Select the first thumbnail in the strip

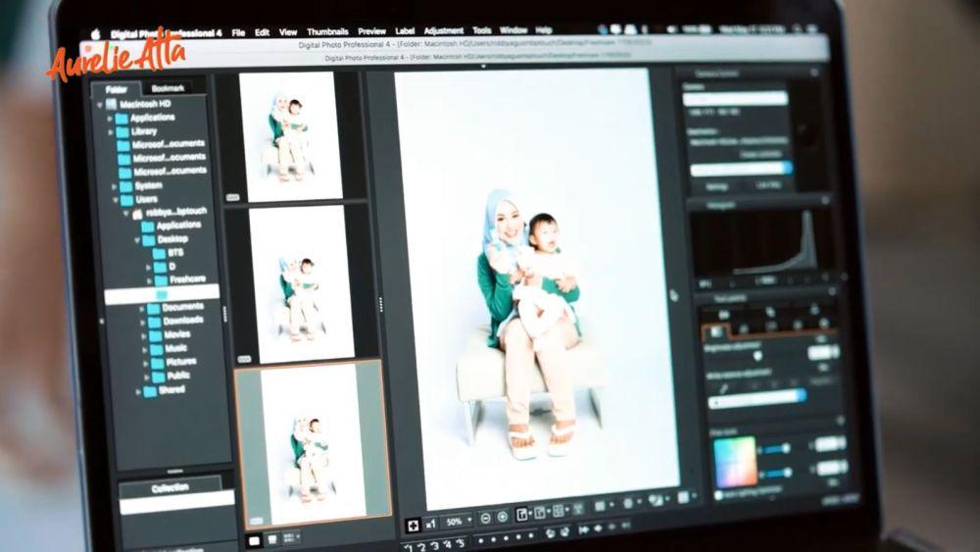291,135
